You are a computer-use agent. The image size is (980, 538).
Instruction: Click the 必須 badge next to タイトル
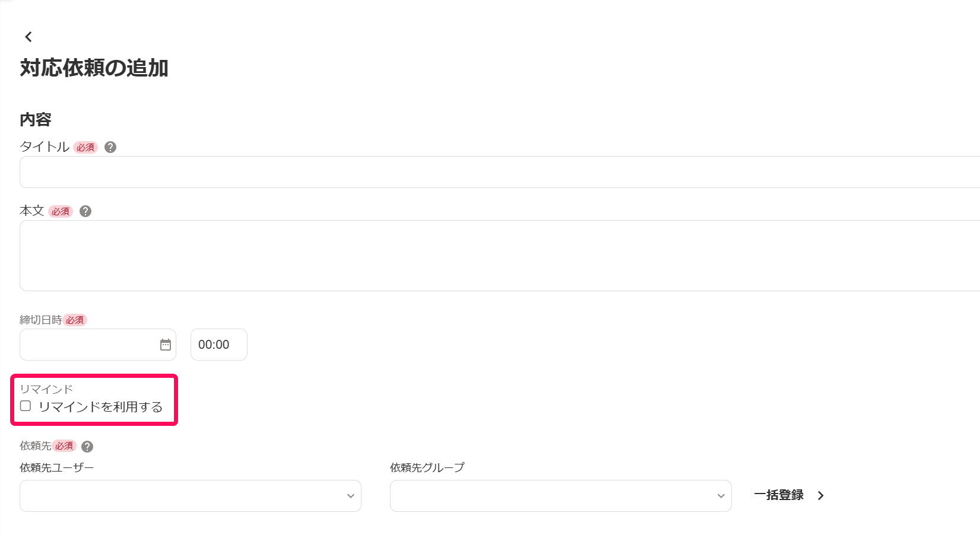[x=85, y=147]
